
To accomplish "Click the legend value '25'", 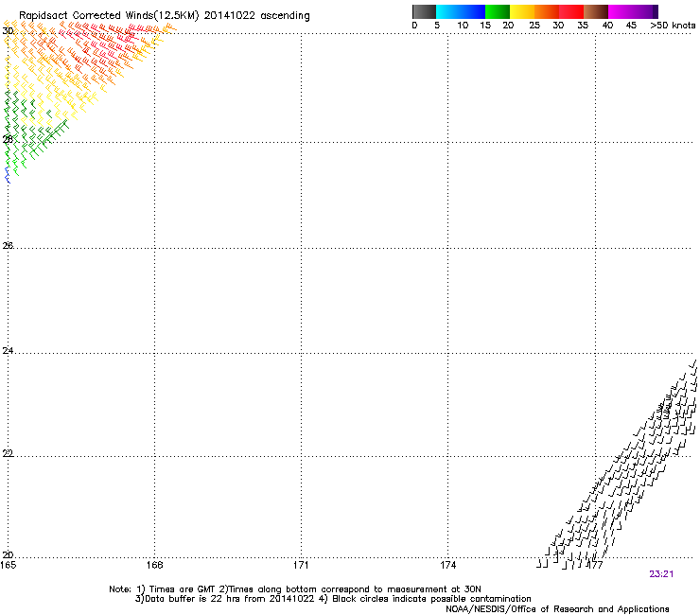I will pos(534,26).
